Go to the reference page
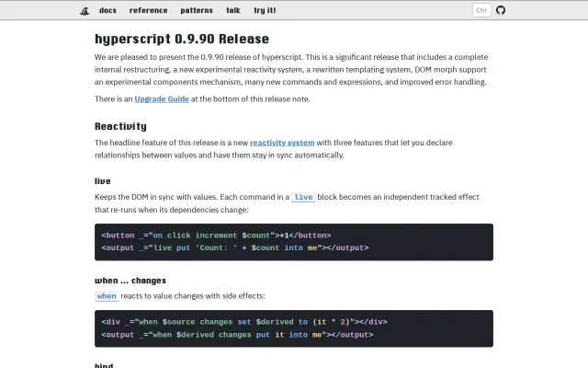The image size is (588, 368). tap(149, 10)
